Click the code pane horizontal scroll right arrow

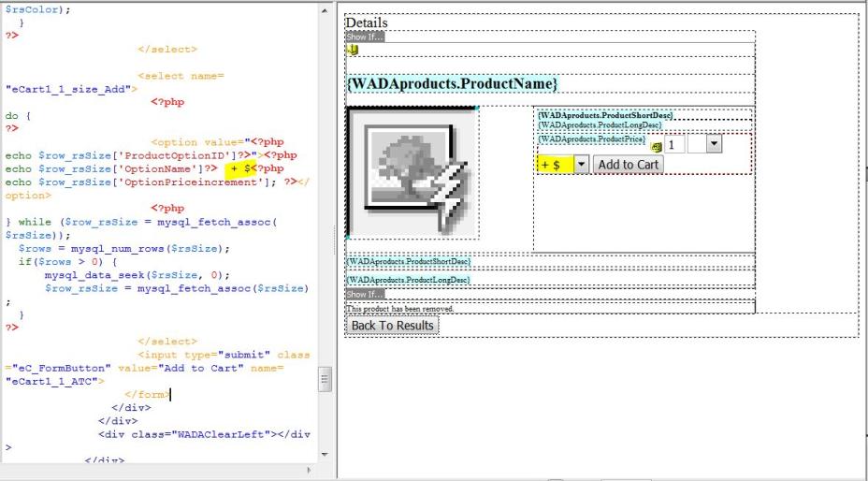[x=310, y=469]
